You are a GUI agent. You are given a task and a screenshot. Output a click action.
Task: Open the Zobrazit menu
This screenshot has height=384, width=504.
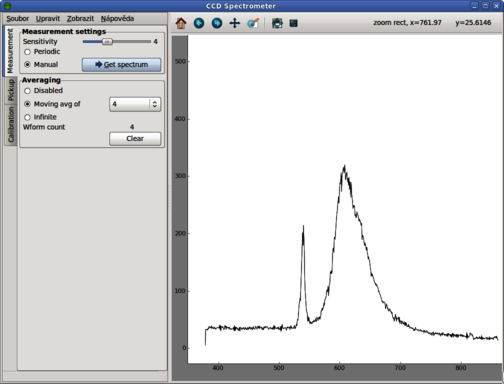coord(80,19)
